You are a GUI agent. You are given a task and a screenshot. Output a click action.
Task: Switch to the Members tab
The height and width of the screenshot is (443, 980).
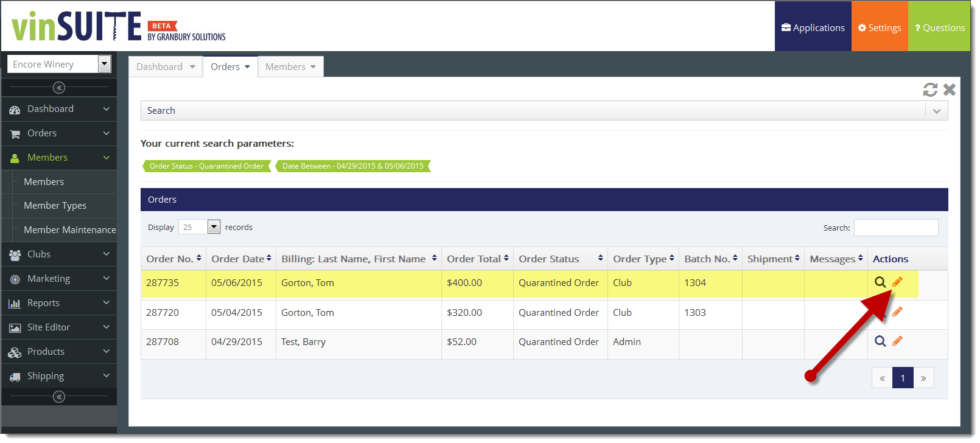(290, 67)
